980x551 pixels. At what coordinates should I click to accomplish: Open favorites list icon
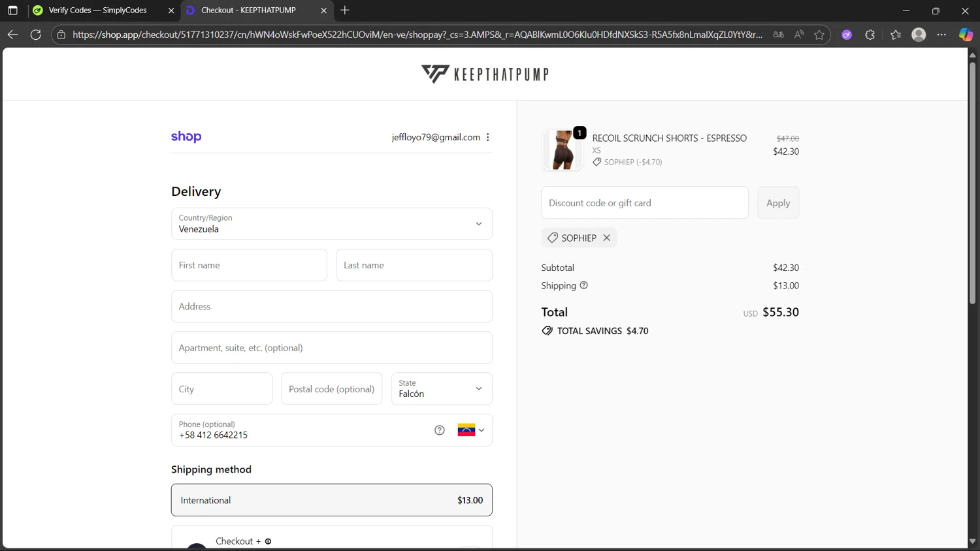[x=896, y=35]
